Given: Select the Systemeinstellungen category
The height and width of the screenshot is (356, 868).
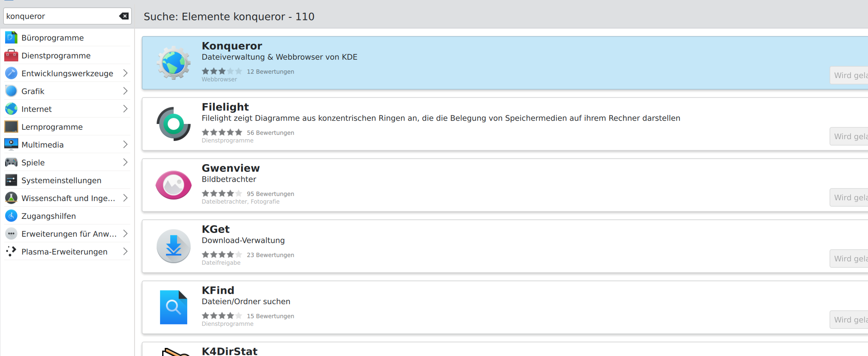Looking at the screenshot, I should 67,180.
